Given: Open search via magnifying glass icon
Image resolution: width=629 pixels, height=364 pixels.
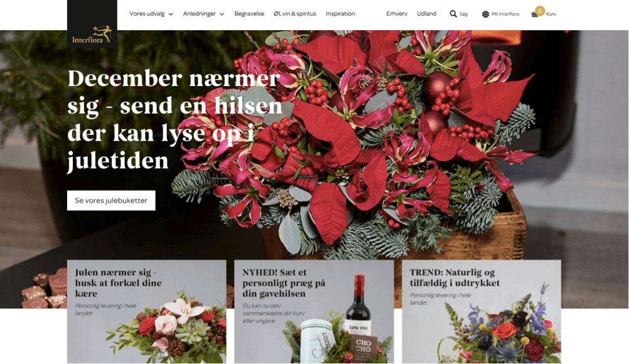Looking at the screenshot, I should pos(453,14).
